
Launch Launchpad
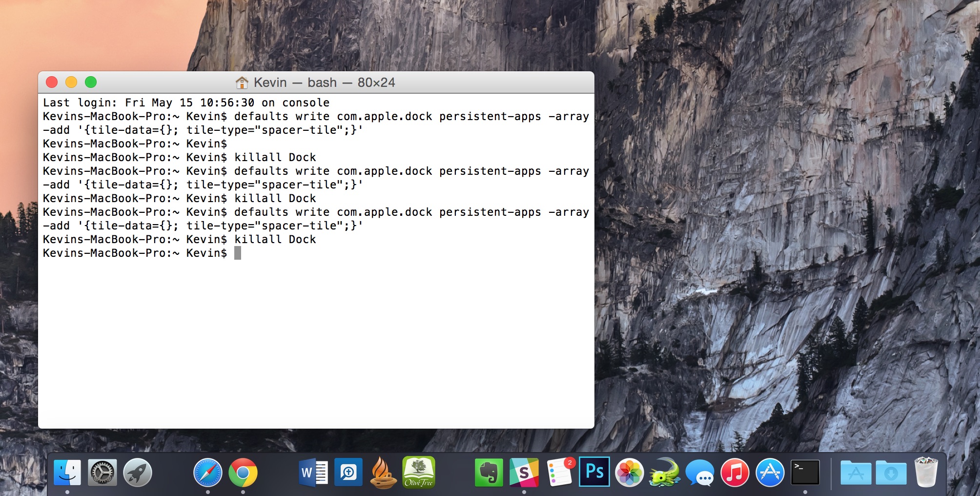138,473
